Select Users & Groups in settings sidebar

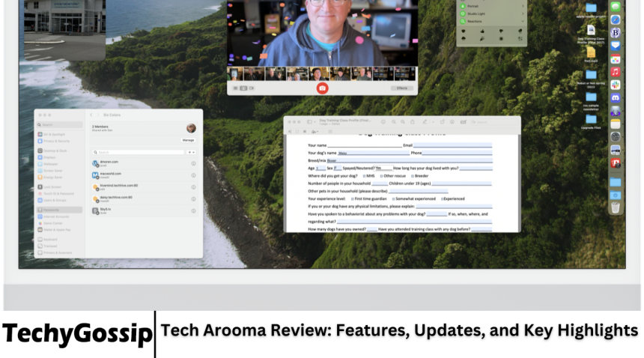(60, 200)
